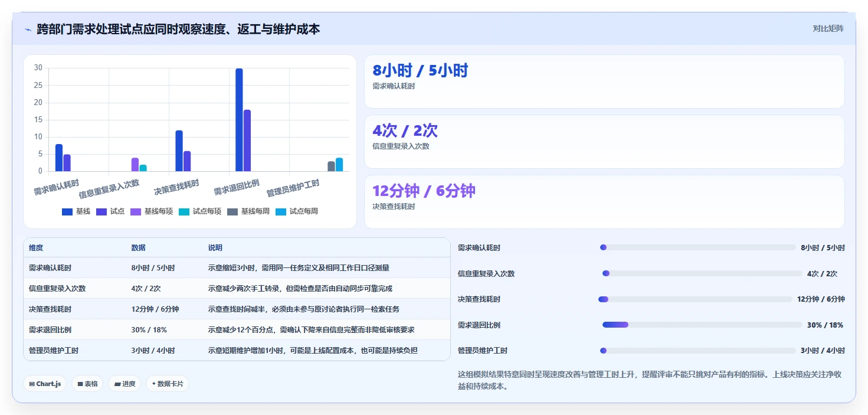Click the lightning icon beside the page title
868x415 pixels.
click(28, 30)
